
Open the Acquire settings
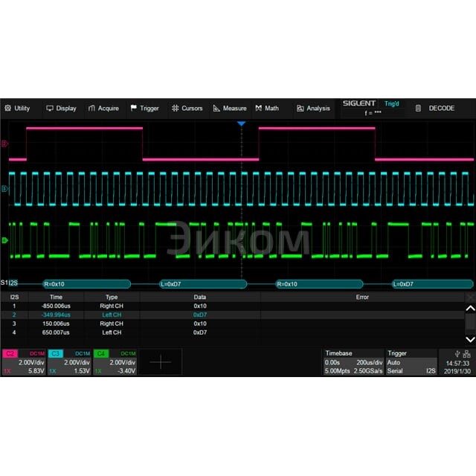click(103, 109)
